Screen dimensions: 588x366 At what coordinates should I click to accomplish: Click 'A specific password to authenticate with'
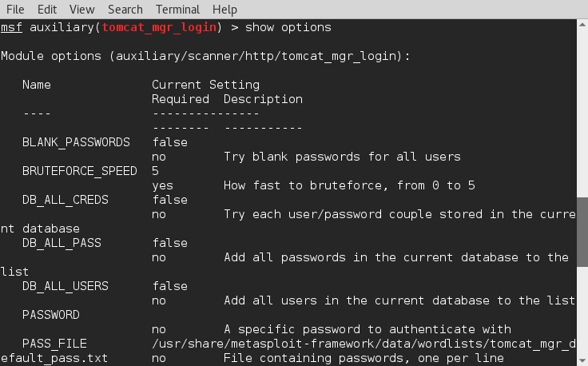[x=367, y=329]
